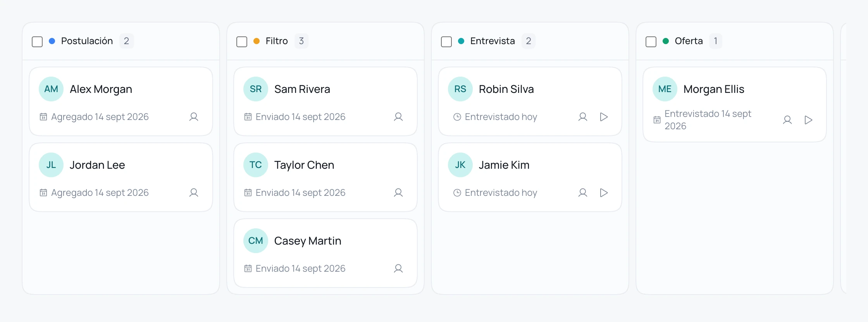Click the clock icon on Jamie Kim's card
Screen dimensions: 868x322
tap(457, 193)
